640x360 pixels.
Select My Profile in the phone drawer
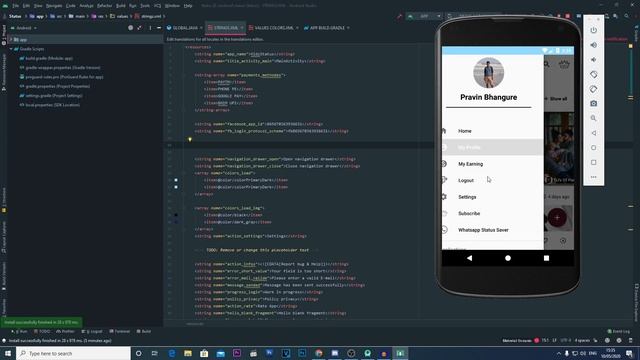(x=492, y=147)
